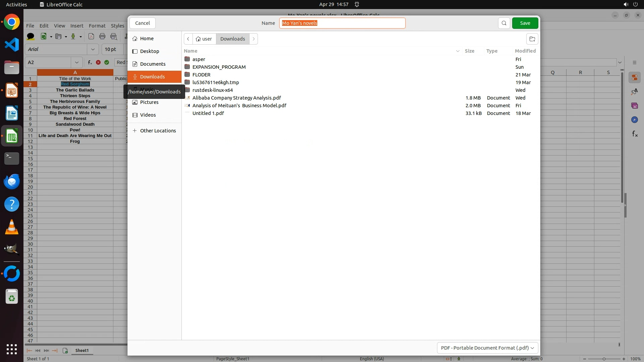Go back with the path-bar left arrow

point(188,39)
